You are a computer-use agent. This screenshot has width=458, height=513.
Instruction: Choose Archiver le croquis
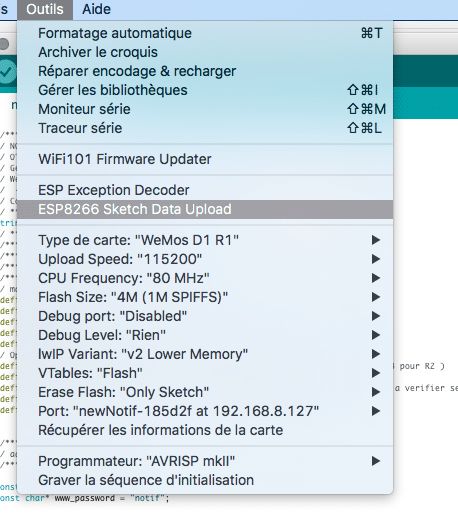(x=205, y=52)
